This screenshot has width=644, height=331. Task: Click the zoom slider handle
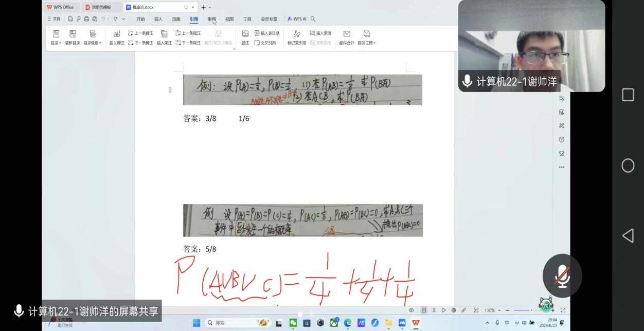[x=531, y=310]
